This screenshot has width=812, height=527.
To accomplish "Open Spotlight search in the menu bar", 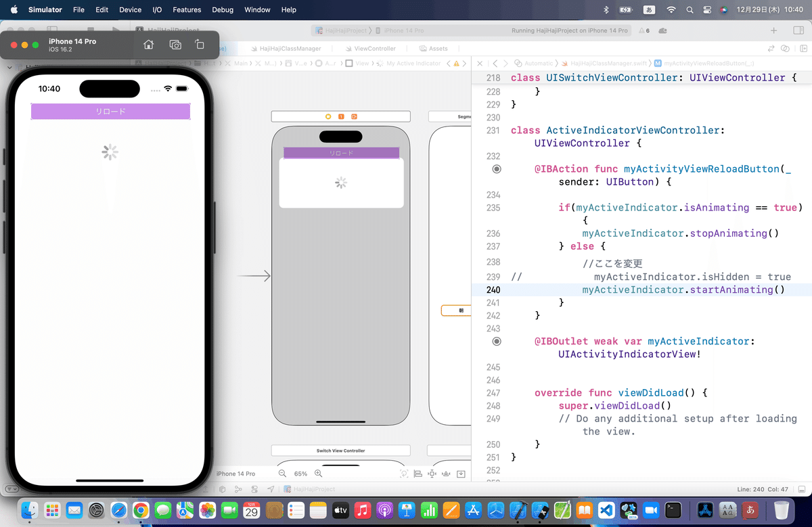I will coord(689,9).
